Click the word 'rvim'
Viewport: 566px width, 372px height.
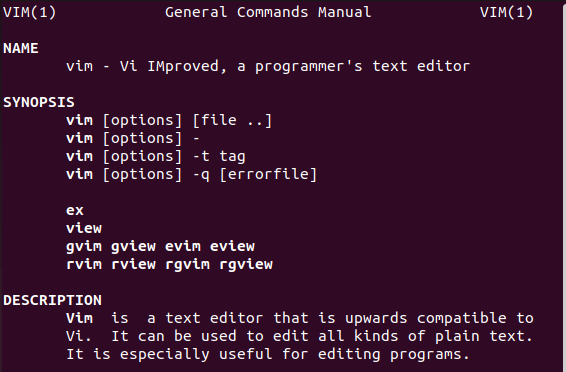coord(84,264)
